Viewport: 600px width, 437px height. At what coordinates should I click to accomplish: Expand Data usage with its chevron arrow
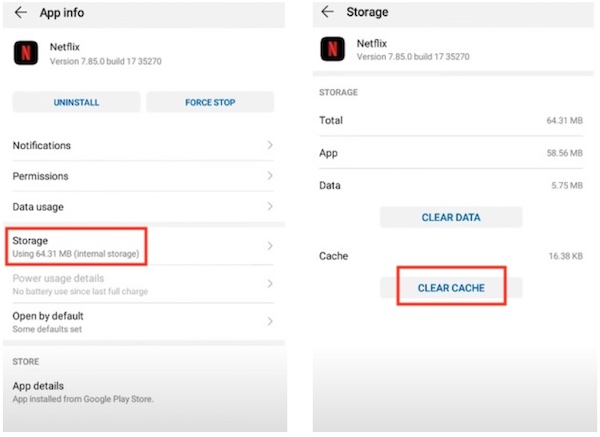coord(270,206)
